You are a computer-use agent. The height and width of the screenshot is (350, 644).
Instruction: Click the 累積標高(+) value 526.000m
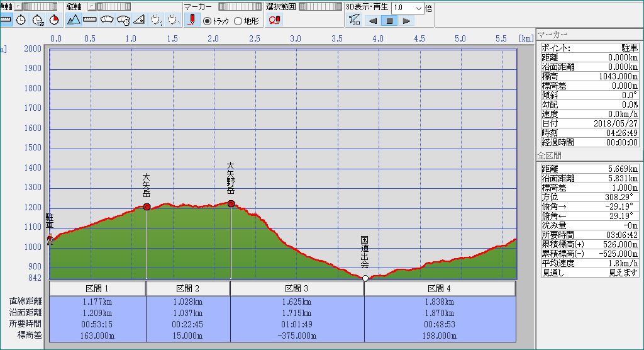(x=620, y=244)
